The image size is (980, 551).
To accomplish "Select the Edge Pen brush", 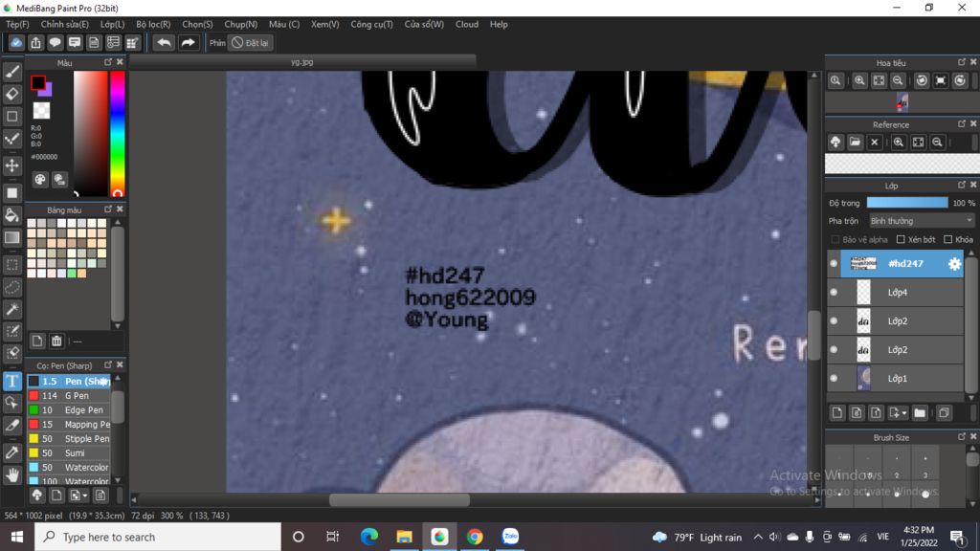I will pos(69,409).
